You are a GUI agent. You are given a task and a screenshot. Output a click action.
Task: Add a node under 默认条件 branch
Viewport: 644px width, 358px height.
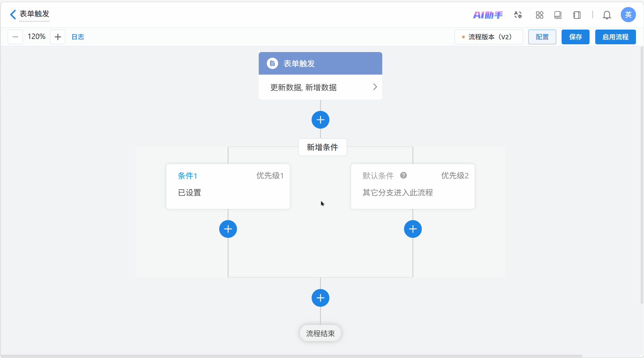[413, 229]
